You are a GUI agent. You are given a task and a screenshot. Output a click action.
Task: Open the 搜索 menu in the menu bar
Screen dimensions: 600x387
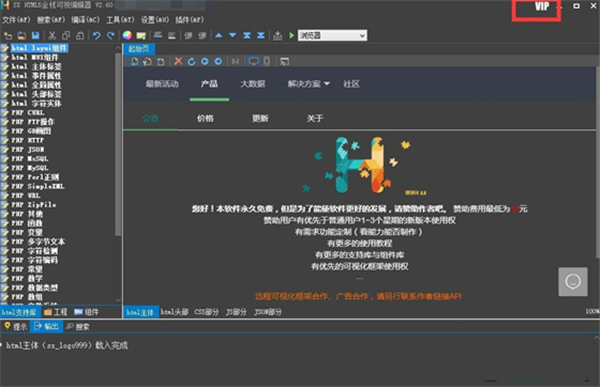coord(51,20)
